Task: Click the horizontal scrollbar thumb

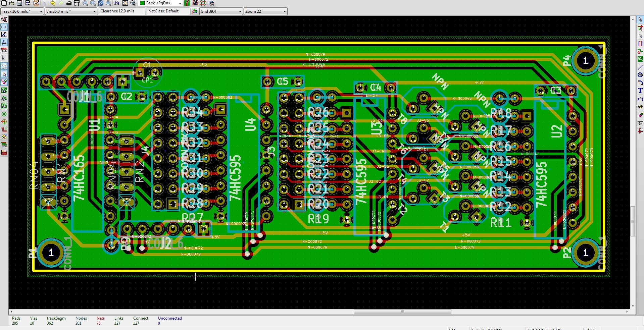Action: pos(402,312)
